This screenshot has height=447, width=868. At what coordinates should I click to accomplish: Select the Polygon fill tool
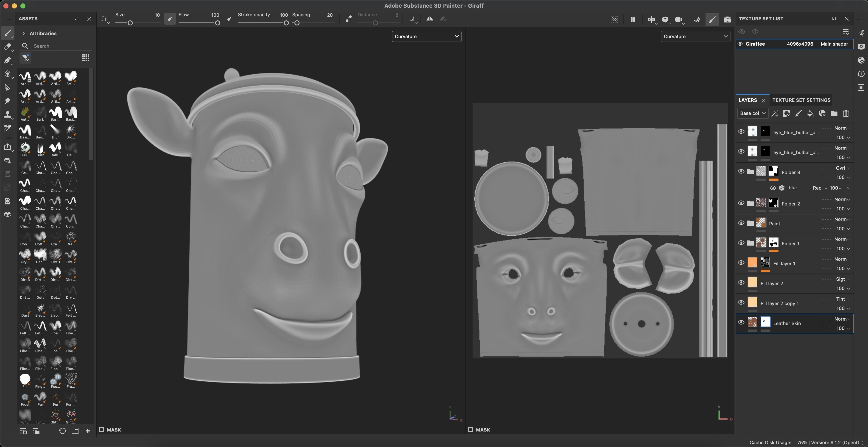tap(7, 87)
